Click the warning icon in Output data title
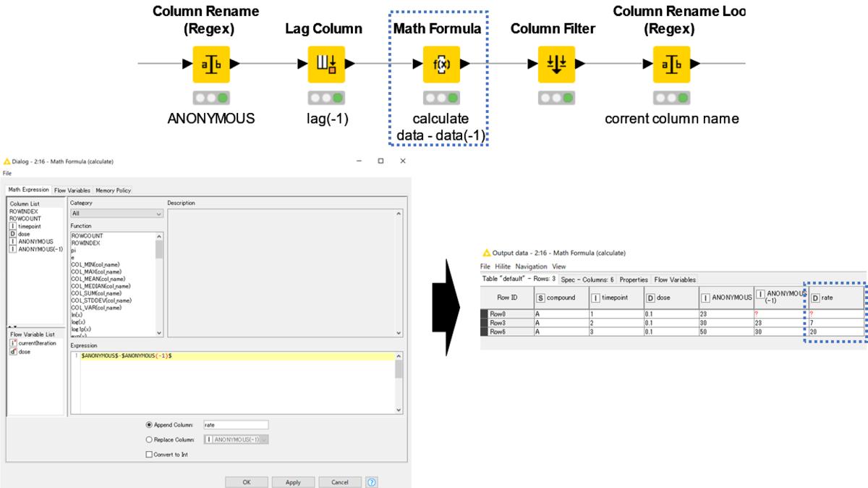This screenshot has width=868, height=488. point(487,253)
